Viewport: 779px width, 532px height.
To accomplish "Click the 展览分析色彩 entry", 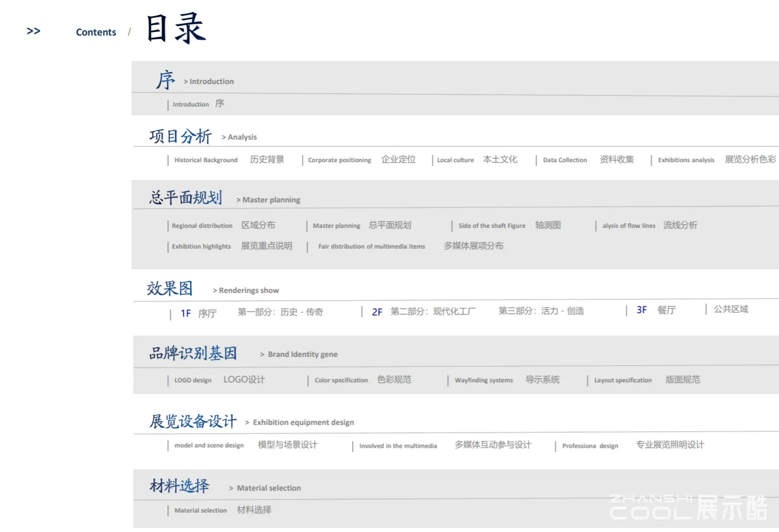I will coord(751,159).
